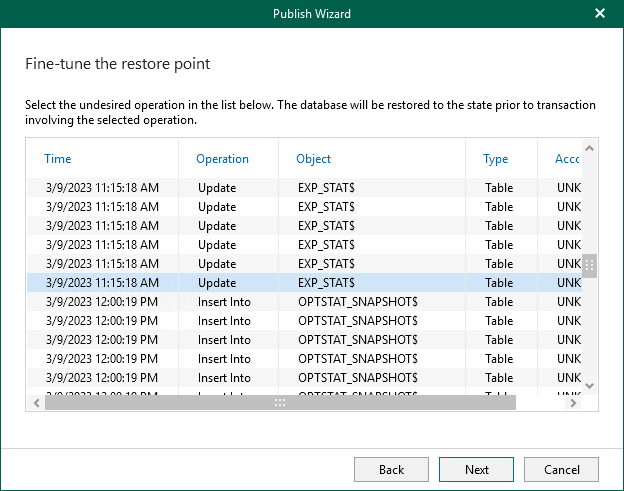Click the vertical scrollbar thumb
The height and width of the screenshot is (491, 624).
pos(589,266)
